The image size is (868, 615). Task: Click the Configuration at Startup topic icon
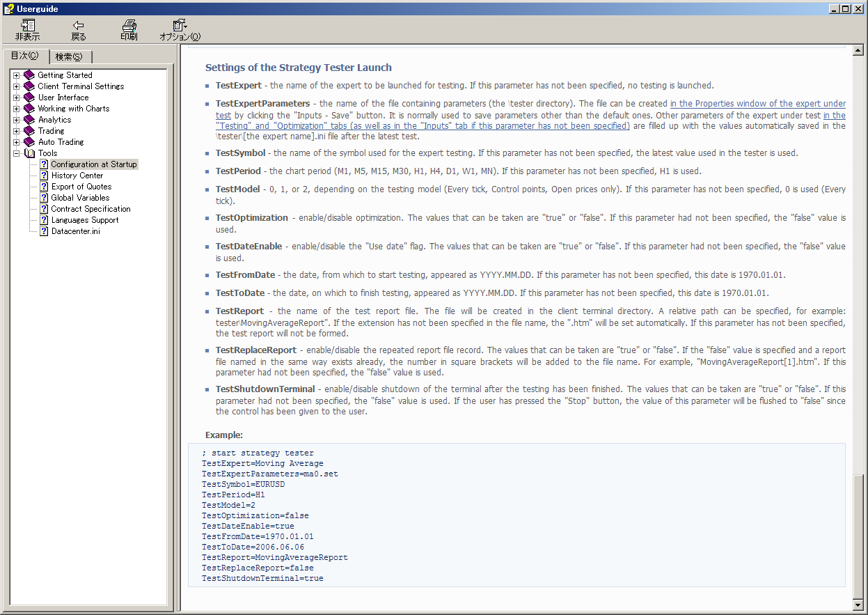tap(44, 164)
